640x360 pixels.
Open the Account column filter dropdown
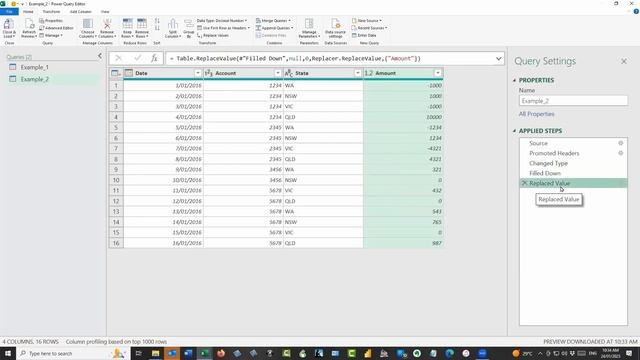pyautogui.click(x=278, y=73)
